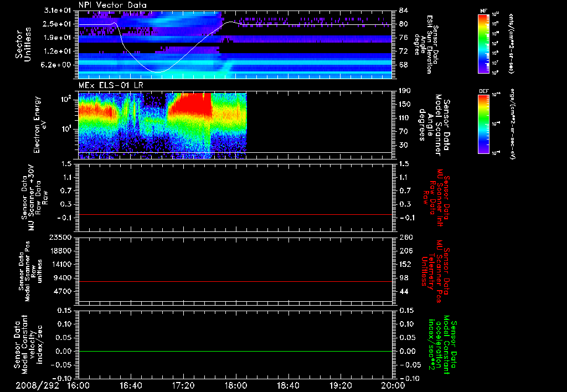Click the '110' scanner angle tick label
Image resolution: width=567 pixels, height=392 pixels.
tap(405, 118)
